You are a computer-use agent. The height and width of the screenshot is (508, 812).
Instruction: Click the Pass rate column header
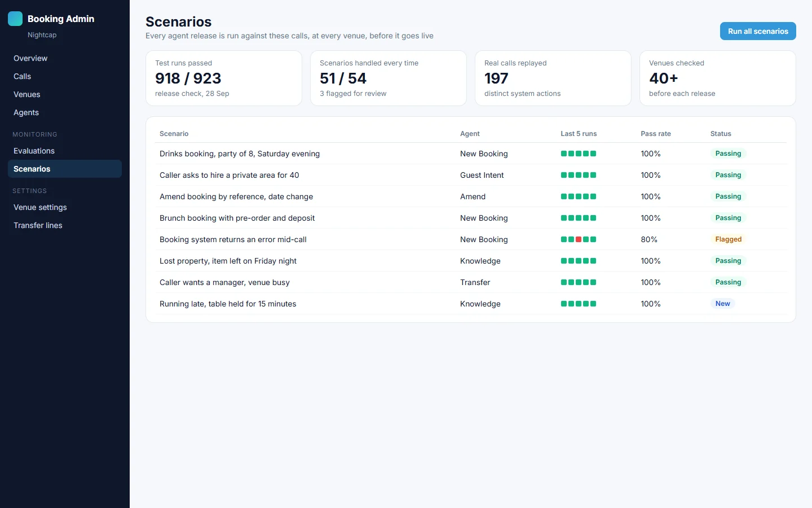coord(656,134)
